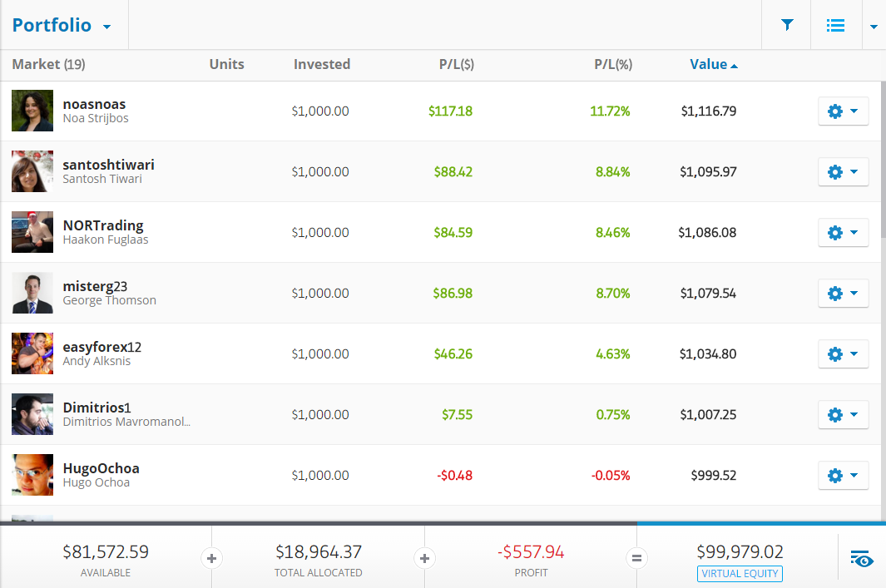The image size is (886, 588).
Task: Open the santoshtiwari trader profile
Action: point(108,165)
